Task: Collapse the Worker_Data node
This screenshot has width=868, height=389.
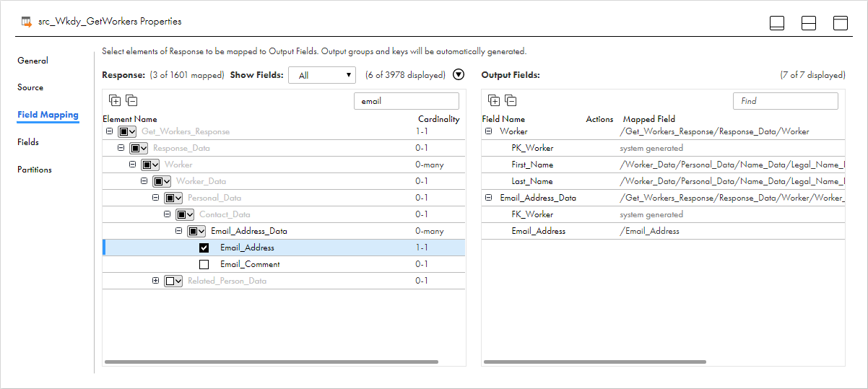Action: 144,181
